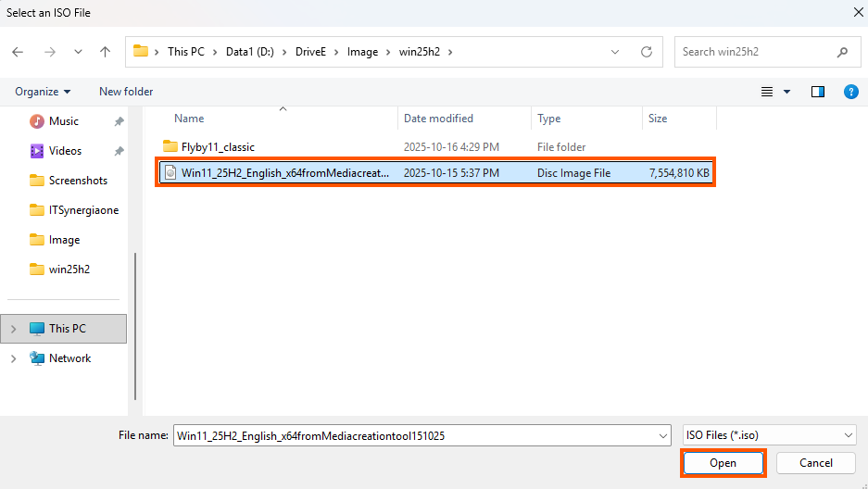Screen dimensions: 868x489
Task: Change the view with view icon
Action: point(767,92)
